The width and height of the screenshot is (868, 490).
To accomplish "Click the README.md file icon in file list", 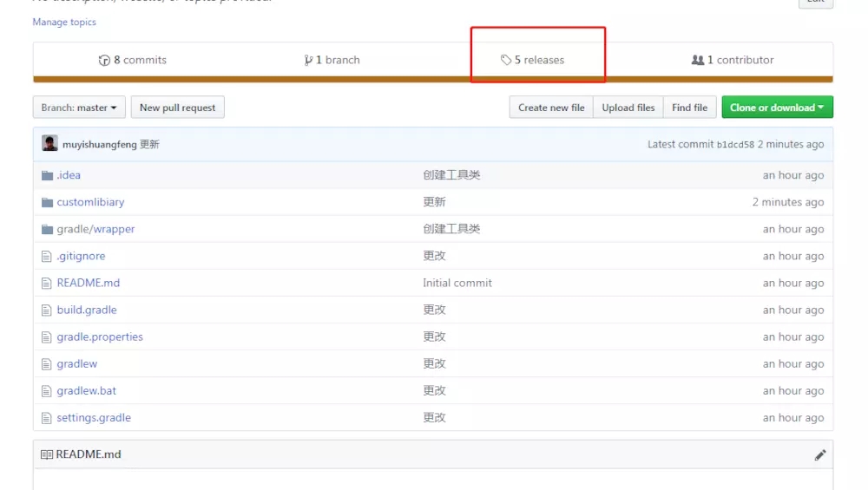I will pyautogui.click(x=47, y=284).
